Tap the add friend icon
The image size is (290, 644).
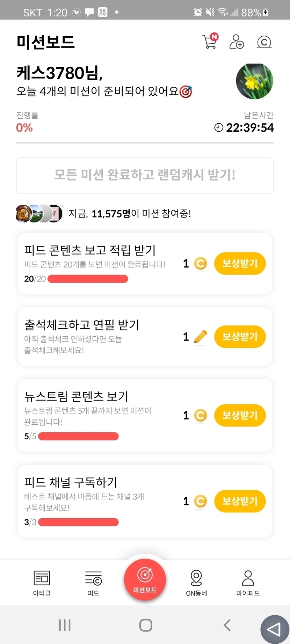click(x=237, y=42)
